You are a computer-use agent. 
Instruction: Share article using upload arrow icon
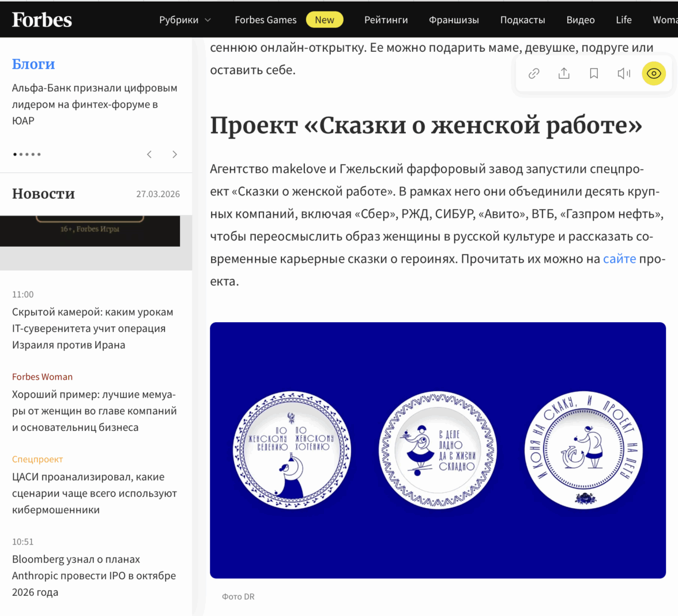click(x=564, y=74)
